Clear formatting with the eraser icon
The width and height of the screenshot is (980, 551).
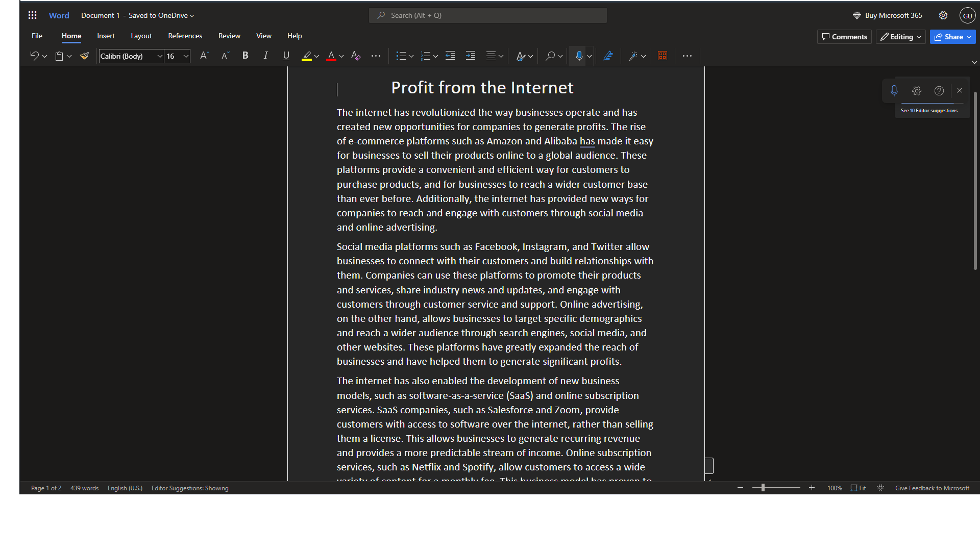[x=356, y=56]
